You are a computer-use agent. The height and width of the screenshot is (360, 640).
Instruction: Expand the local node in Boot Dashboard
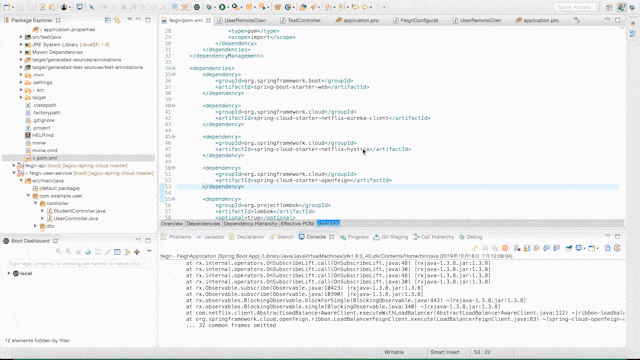tap(9, 273)
